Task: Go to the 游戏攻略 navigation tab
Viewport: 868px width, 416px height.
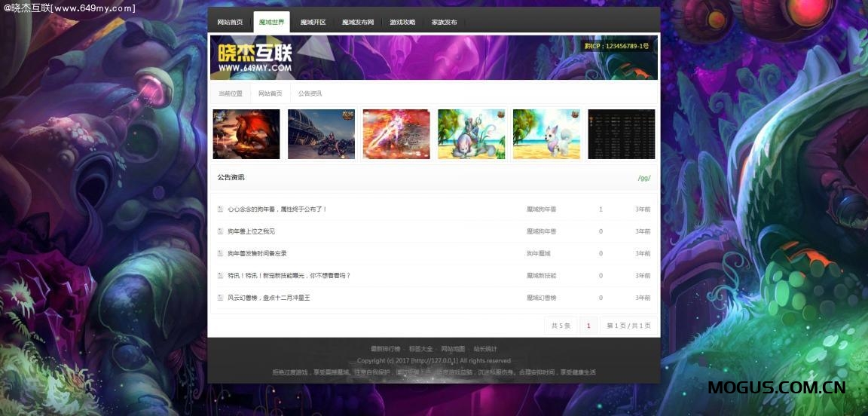Action: coord(402,23)
